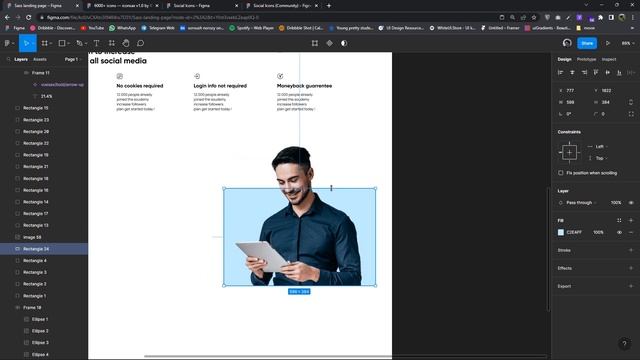Click Align right icon
This screenshot has width=640, height=360.
(584, 73)
